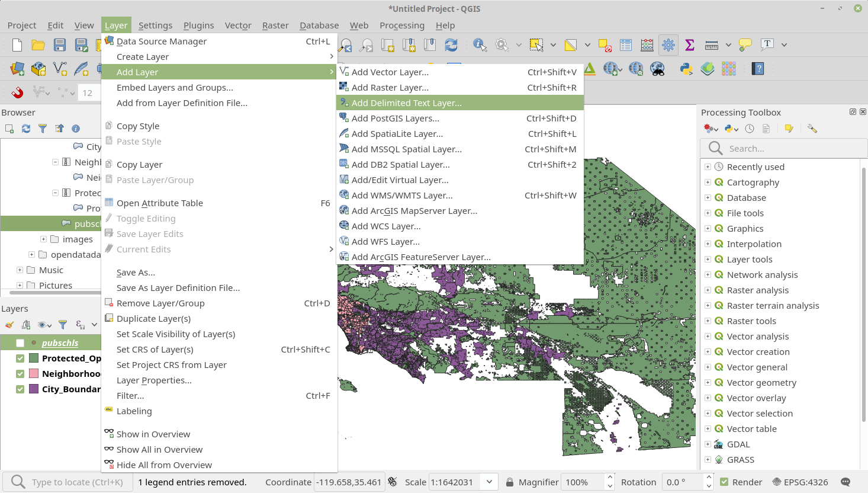Click the Select Features by area icon
The image size is (868, 493).
click(x=536, y=45)
